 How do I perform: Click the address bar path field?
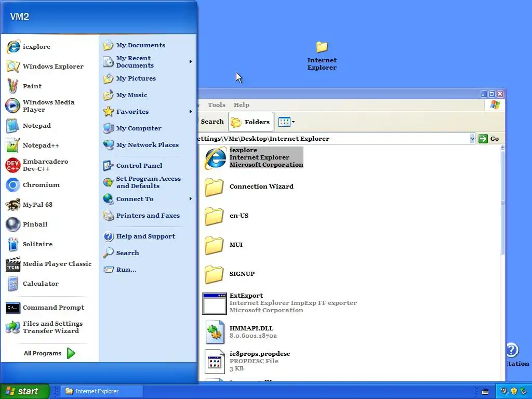pos(334,138)
